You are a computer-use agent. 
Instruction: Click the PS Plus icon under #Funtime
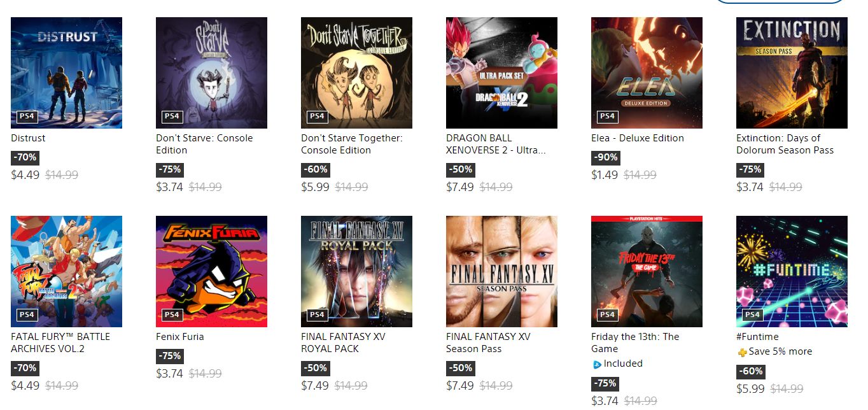742,352
